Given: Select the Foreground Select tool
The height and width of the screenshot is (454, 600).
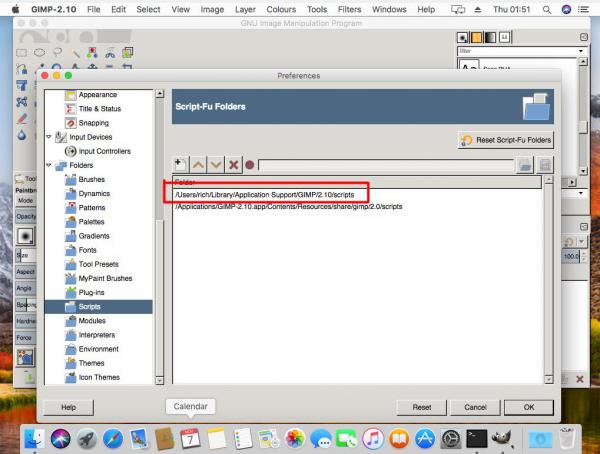Looking at the screenshot, I should tap(127, 52).
